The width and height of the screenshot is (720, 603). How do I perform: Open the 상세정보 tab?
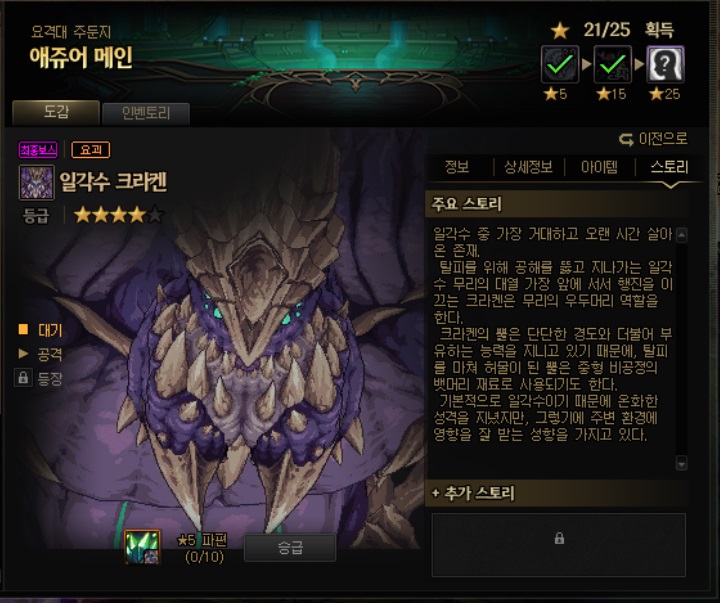pos(529,167)
